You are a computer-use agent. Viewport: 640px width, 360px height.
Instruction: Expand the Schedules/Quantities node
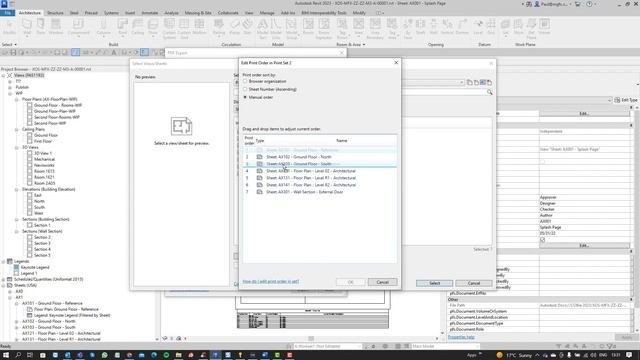click(x=4, y=279)
